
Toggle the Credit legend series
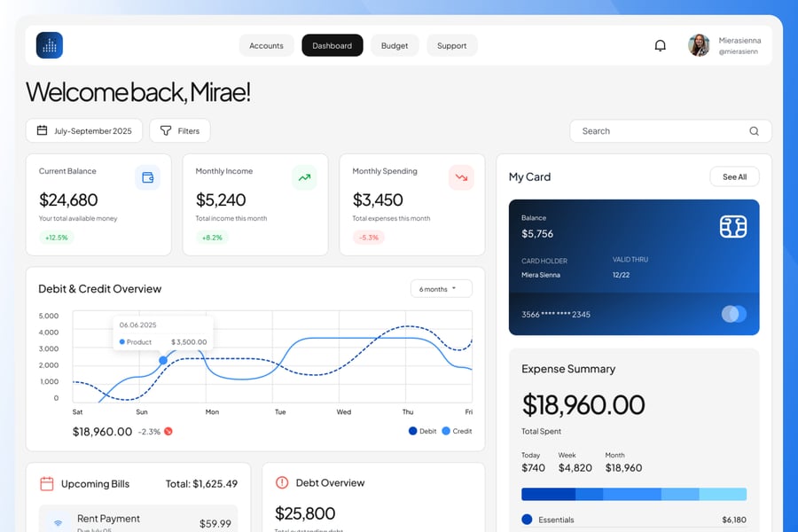[456, 431]
